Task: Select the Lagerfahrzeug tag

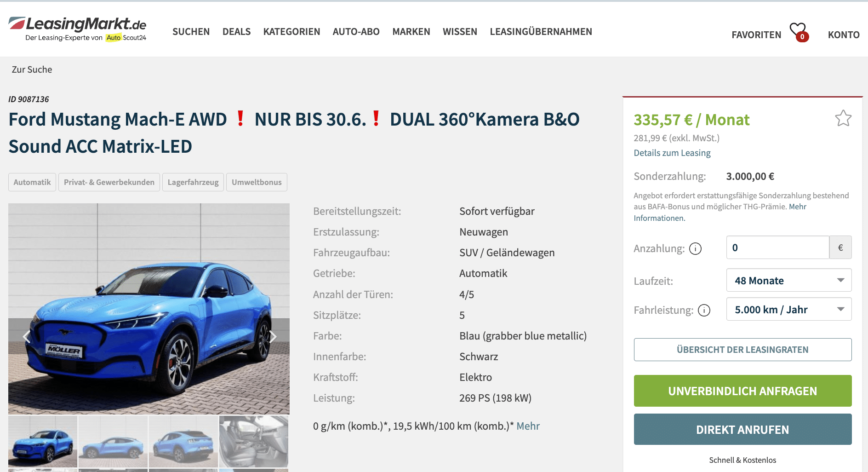Action: click(x=193, y=182)
